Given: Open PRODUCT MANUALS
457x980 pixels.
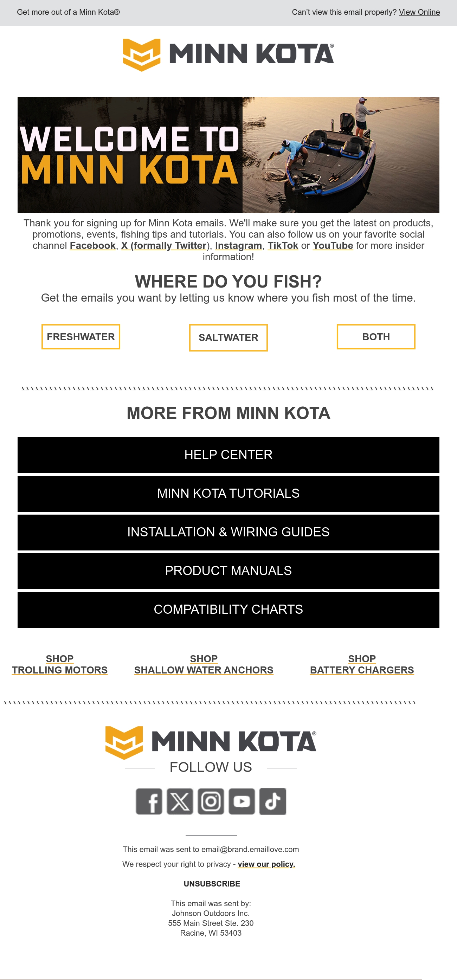Looking at the screenshot, I should click(x=228, y=571).
